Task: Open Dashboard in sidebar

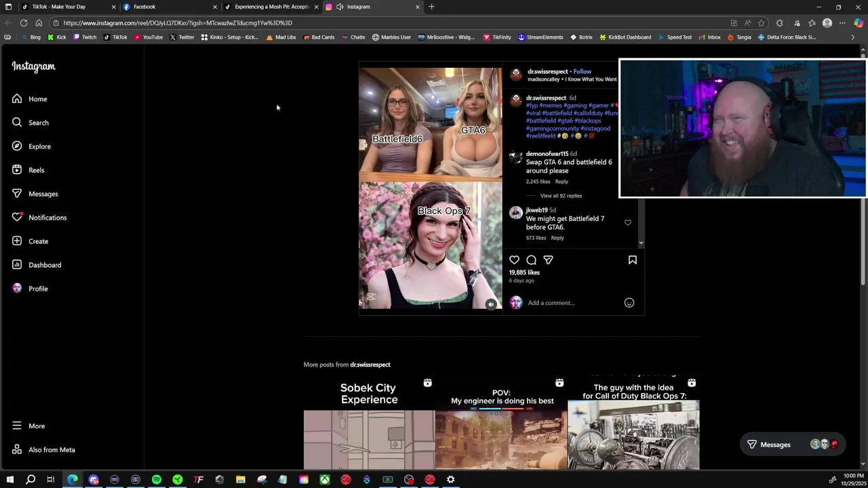Action: pos(36,265)
